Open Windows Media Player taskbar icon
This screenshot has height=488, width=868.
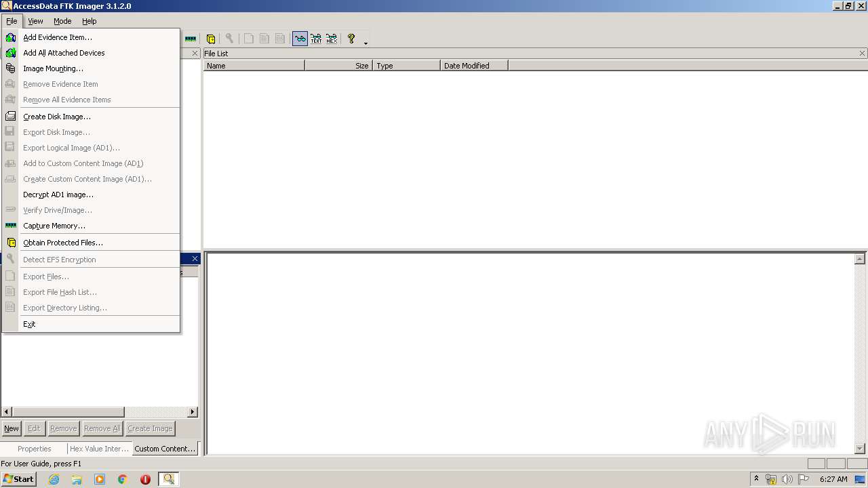click(x=100, y=479)
